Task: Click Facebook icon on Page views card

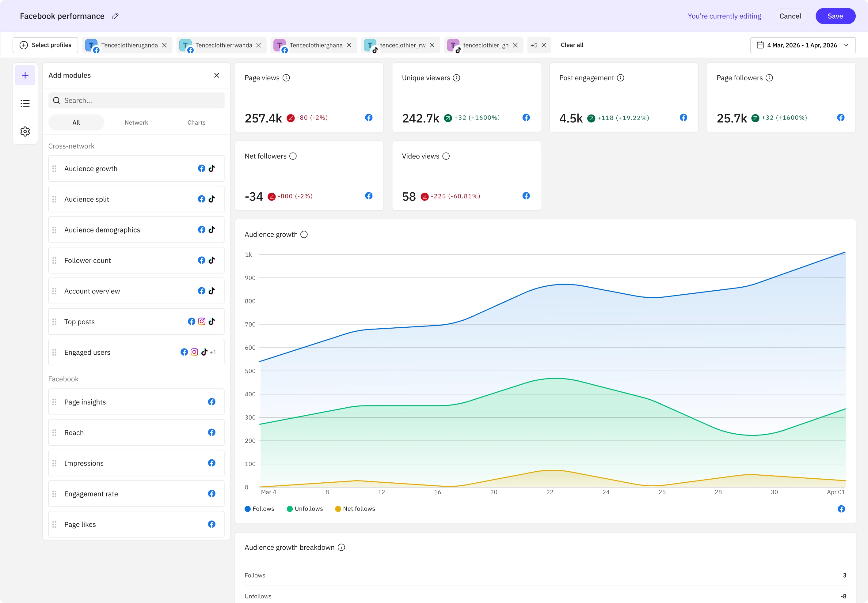Action: click(x=369, y=118)
